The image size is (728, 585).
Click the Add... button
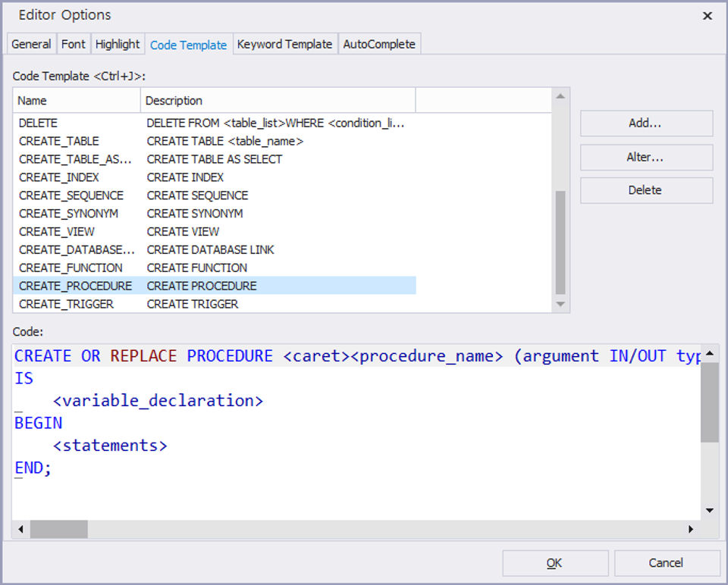[x=646, y=124]
